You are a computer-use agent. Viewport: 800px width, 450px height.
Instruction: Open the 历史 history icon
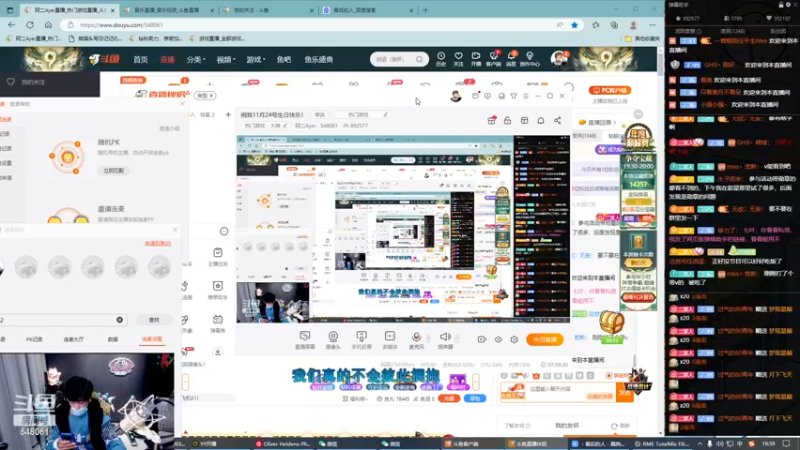point(441,59)
